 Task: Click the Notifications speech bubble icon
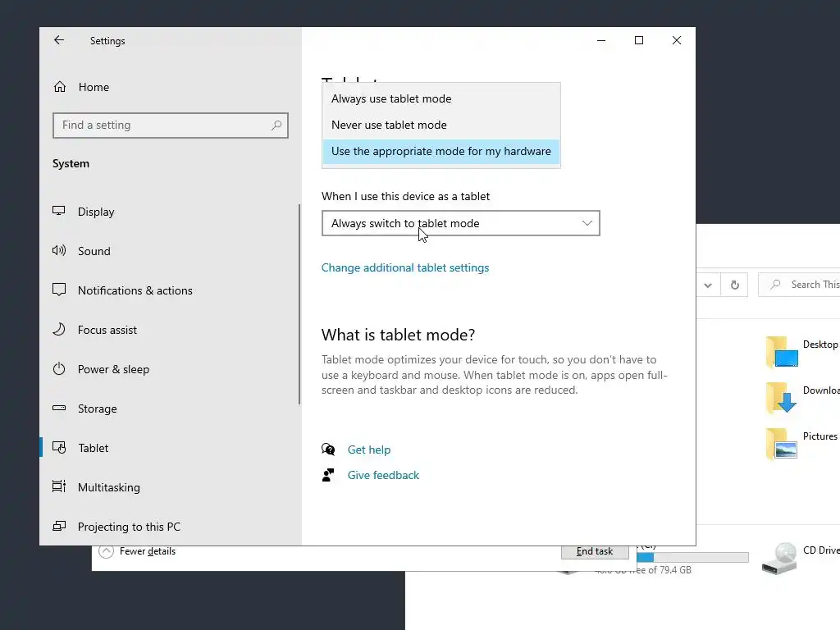pos(59,290)
